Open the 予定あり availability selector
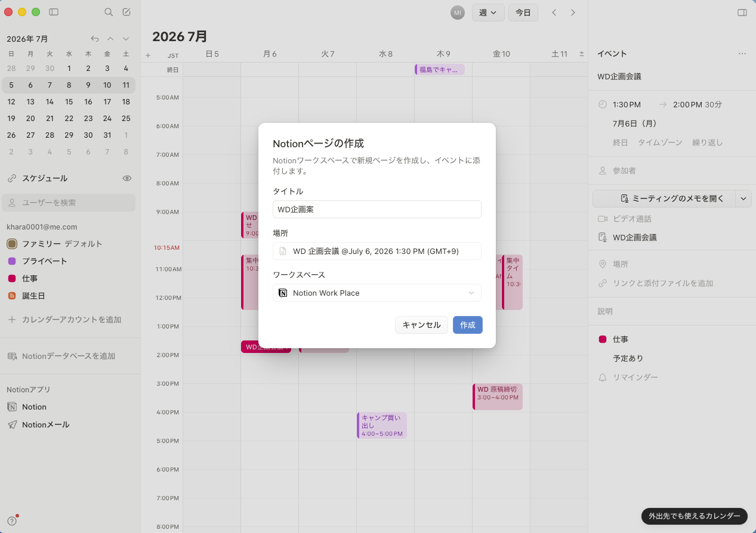This screenshot has width=756, height=533. tap(628, 358)
